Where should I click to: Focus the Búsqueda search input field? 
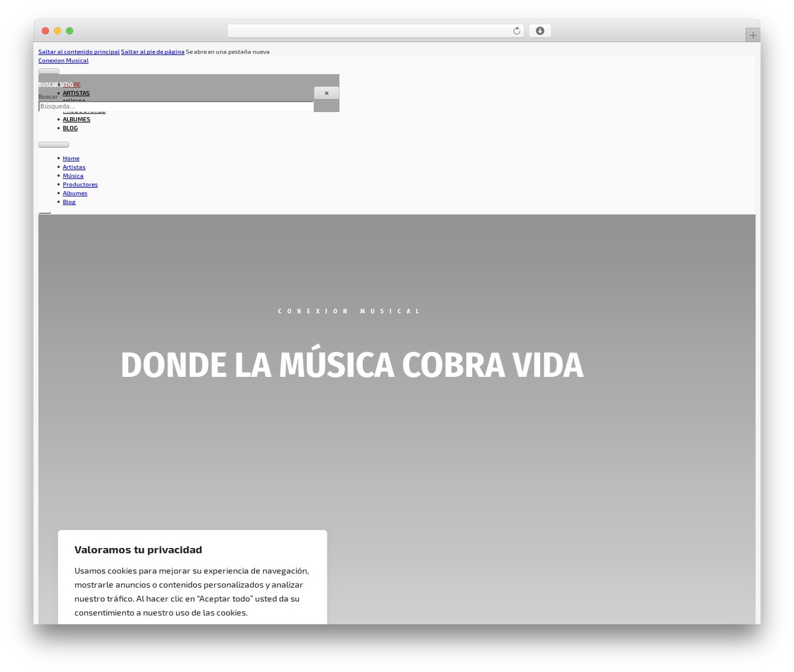pos(176,107)
